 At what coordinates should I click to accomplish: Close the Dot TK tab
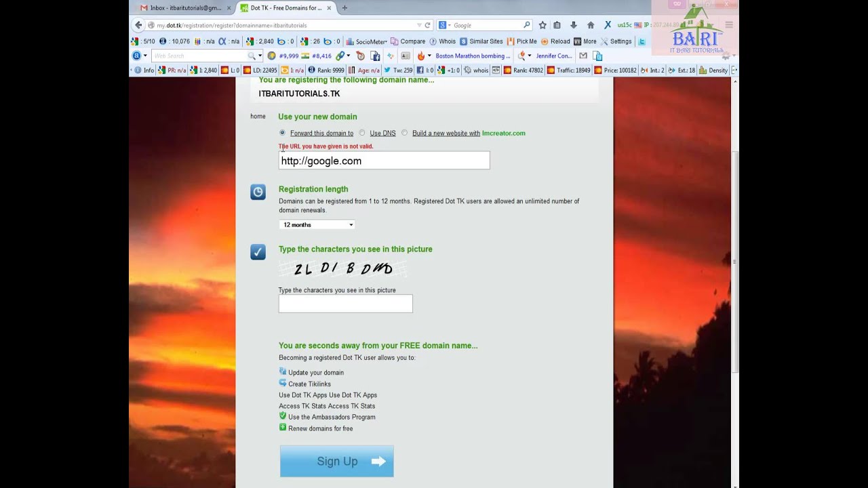[x=329, y=8]
